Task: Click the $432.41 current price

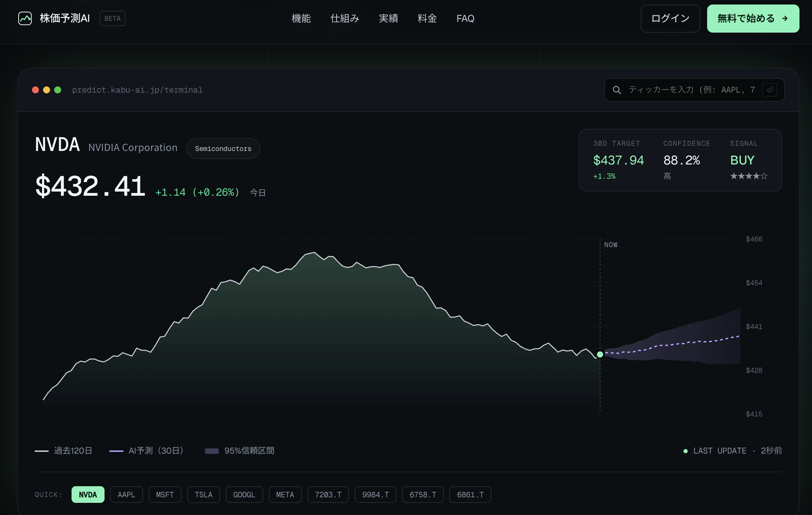Action: (x=90, y=186)
